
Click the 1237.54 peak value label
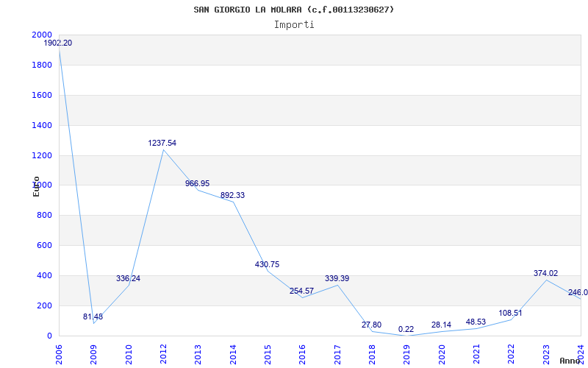pyautogui.click(x=162, y=143)
